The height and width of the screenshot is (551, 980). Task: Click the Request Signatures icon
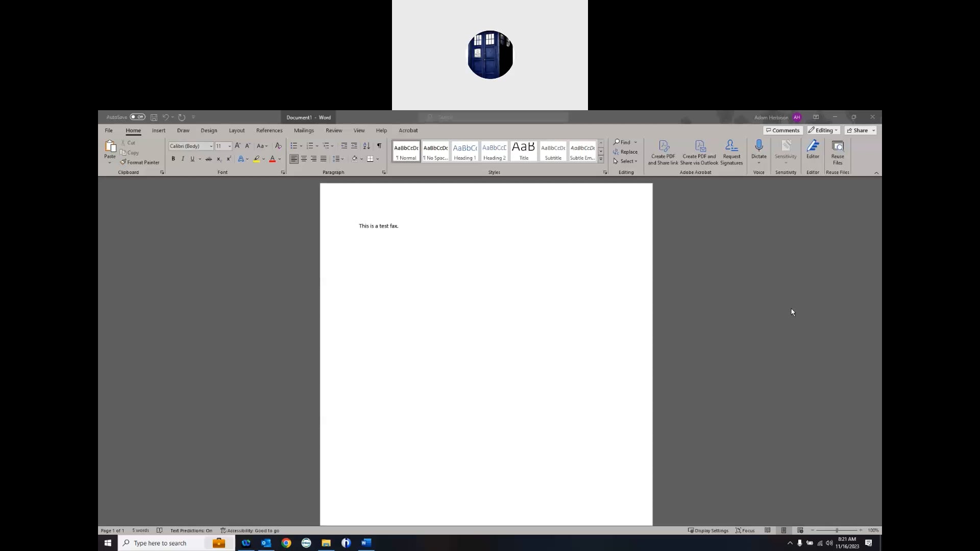pos(731,147)
